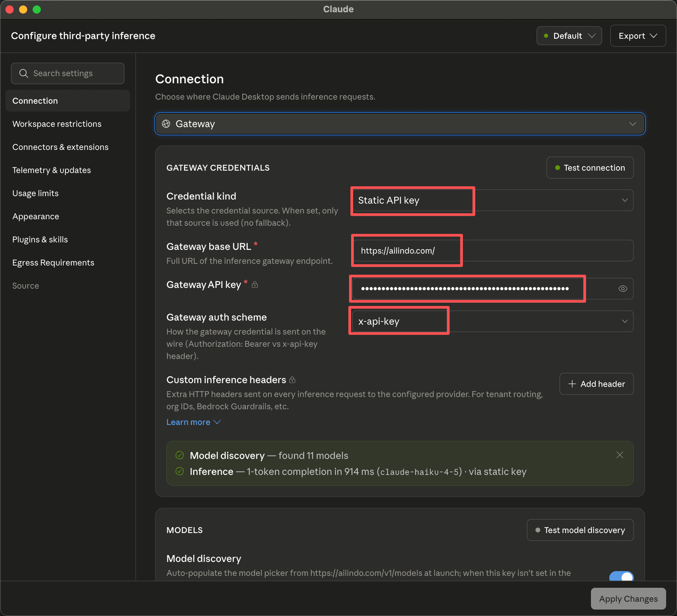Select Connection in the sidebar
Screen dimensions: 677x616
click(x=68, y=101)
